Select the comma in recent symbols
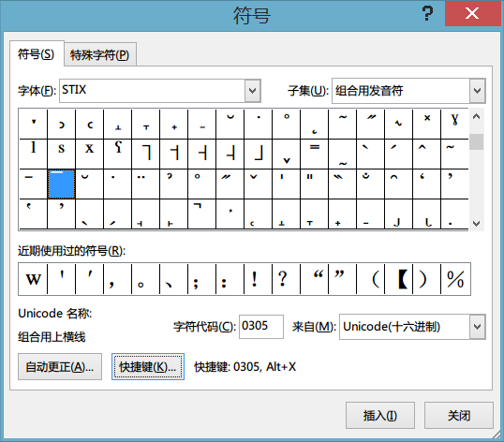The width and height of the screenshot is (504, 442). 118,279
